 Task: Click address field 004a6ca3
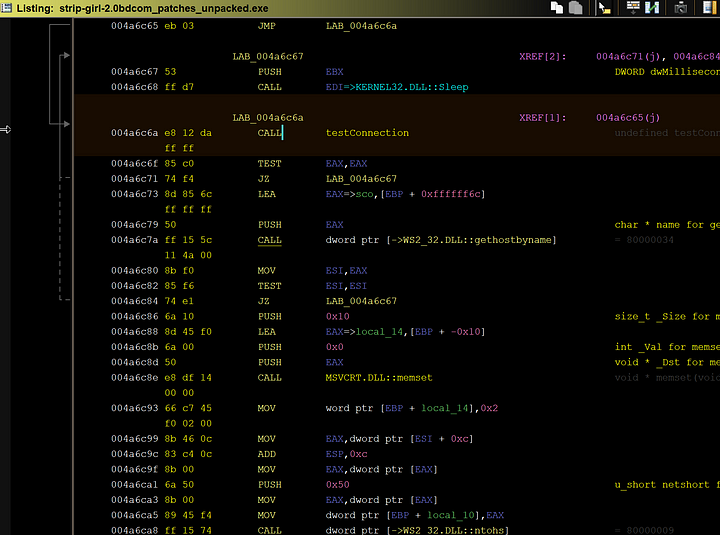(x=134, y=500)
